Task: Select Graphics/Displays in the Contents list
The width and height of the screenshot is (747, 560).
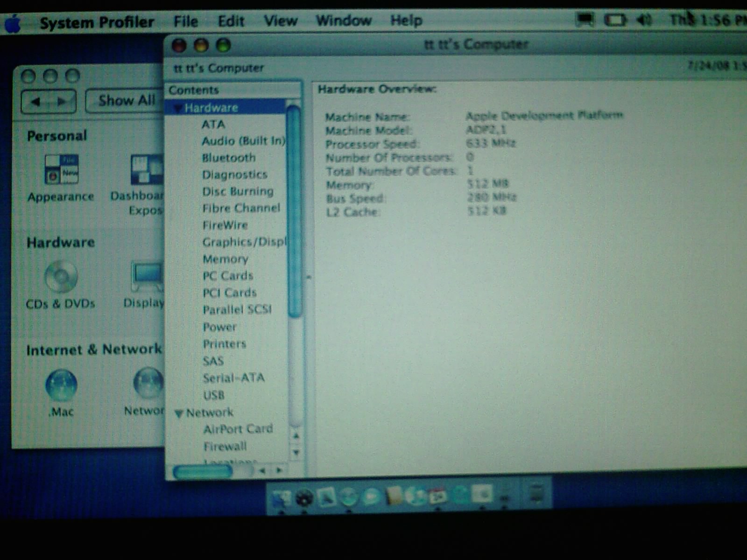Action: tap(245, 242)
